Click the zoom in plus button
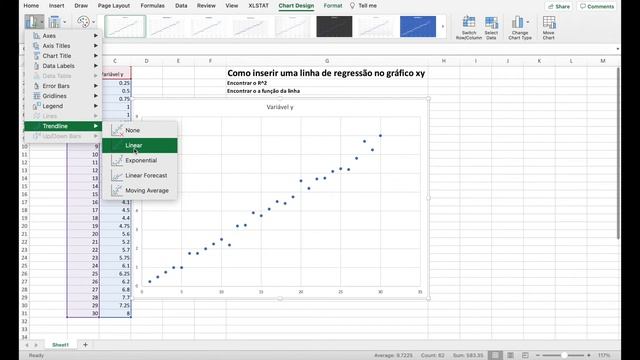 point(589,355)
